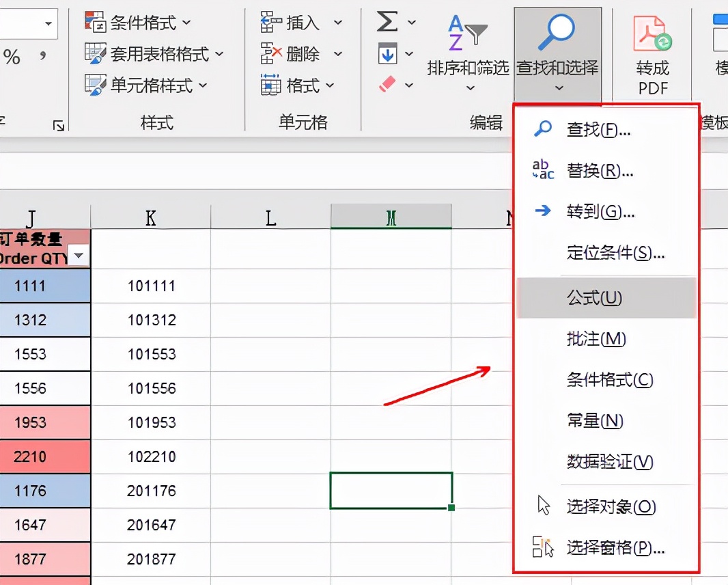Click the percent style button
The image size is (728, 585).
pyautogui.click(x=12, y=57)
